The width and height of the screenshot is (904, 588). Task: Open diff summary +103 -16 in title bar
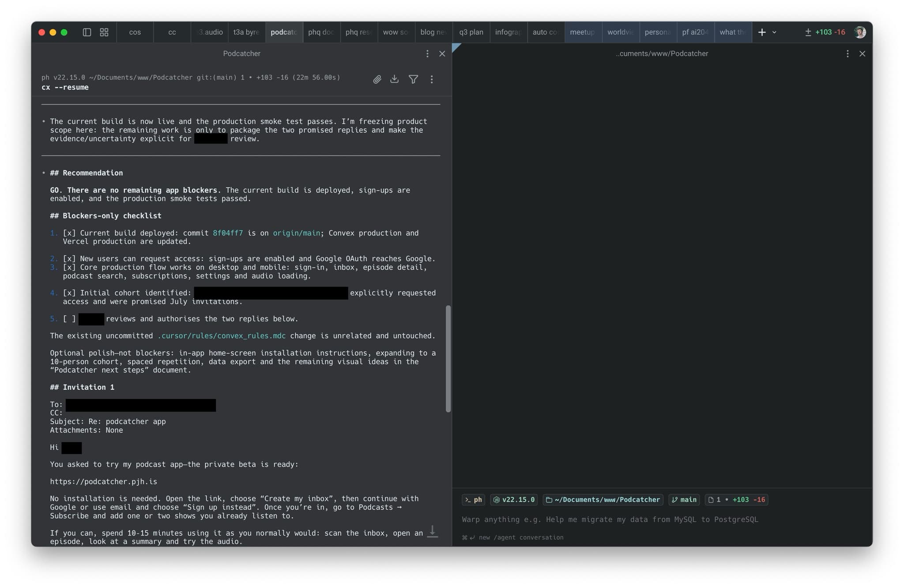pyautogui.click(x=825, y=32)
